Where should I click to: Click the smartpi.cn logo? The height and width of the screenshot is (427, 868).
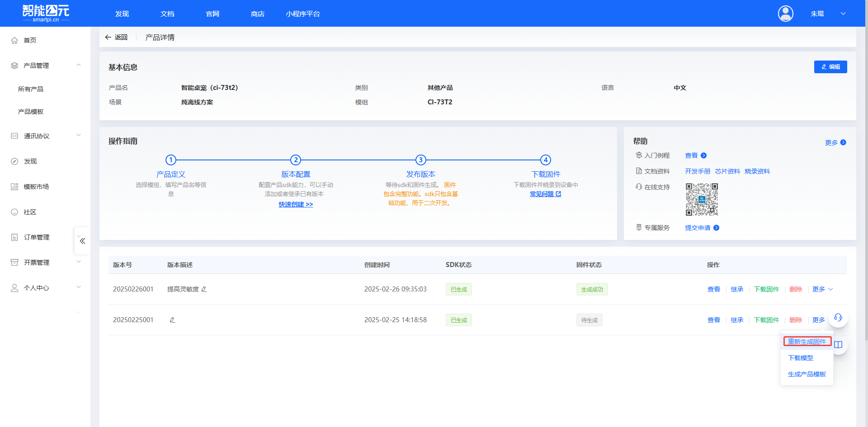46,14
